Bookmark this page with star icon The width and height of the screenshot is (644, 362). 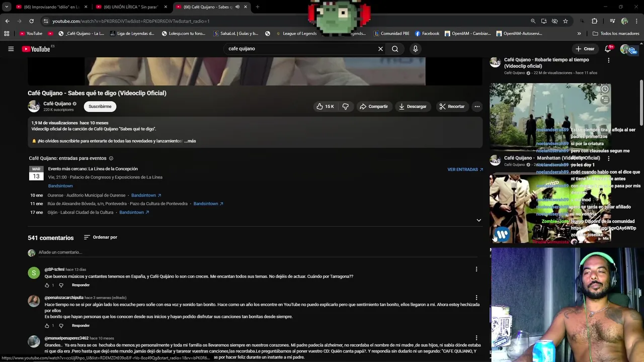[566, 21]
